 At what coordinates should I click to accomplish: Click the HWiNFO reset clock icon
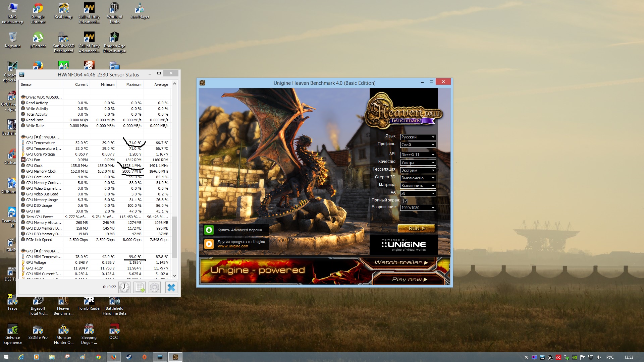click(124, 288)
